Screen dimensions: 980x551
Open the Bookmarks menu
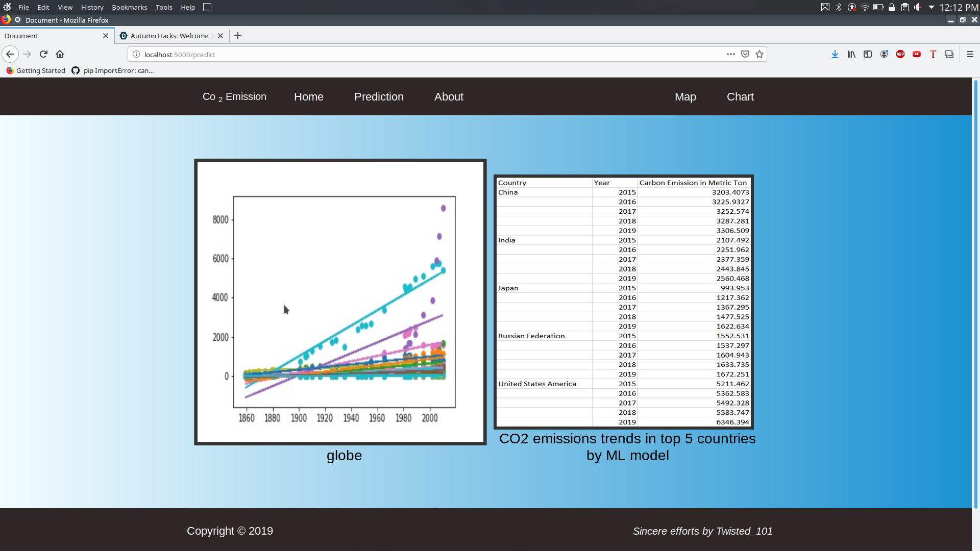pyautogui.click(x=129, y=7)
